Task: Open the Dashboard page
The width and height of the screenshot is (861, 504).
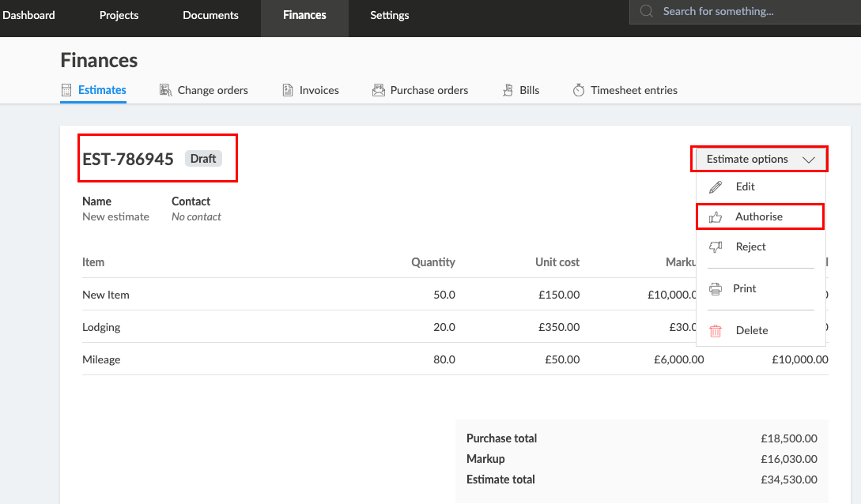Action: (28, 15)
